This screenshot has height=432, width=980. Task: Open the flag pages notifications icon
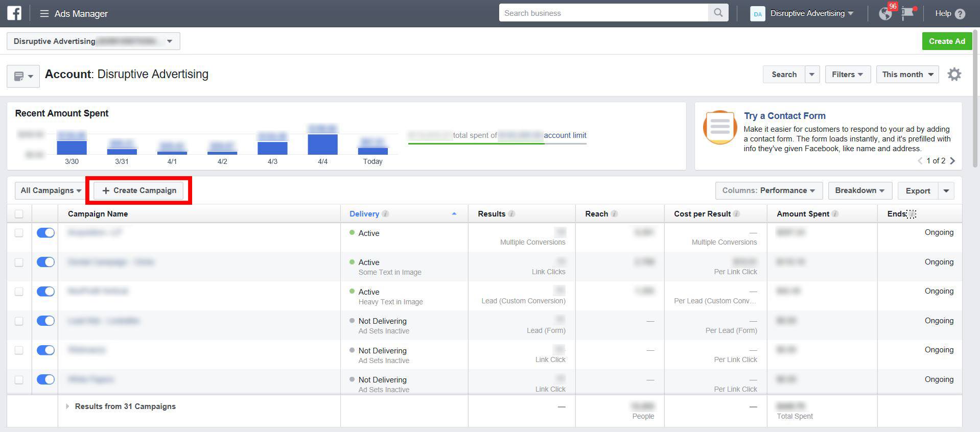[907, 14]
